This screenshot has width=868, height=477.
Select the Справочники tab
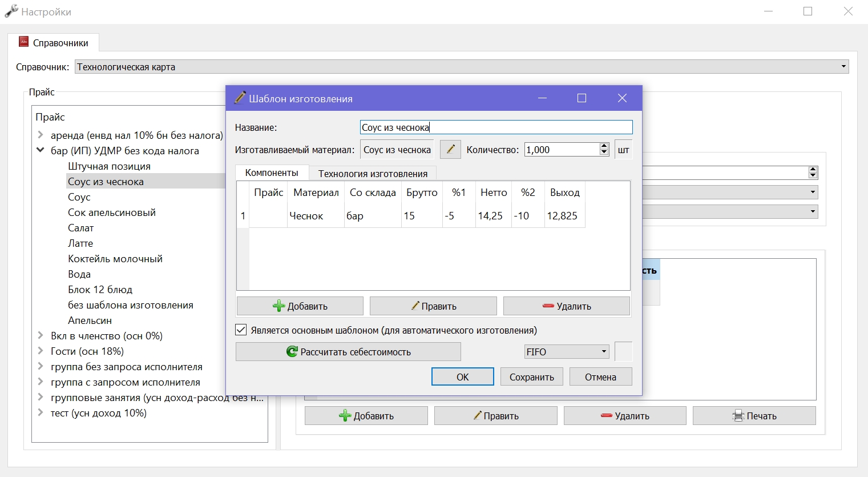pyautogui.click(x=54, y=43)
